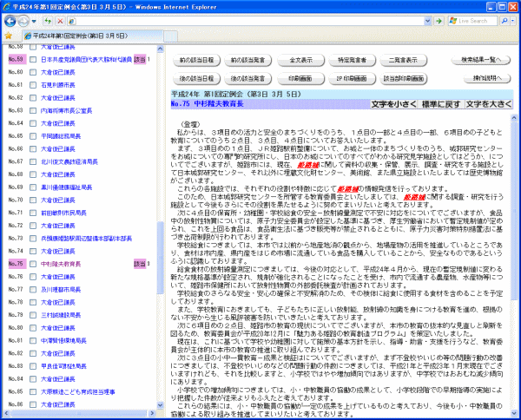Image resolution: width=521 pixels, height=420 pixels.
Task: Click inside the address bar field
Action: (249, 21)
